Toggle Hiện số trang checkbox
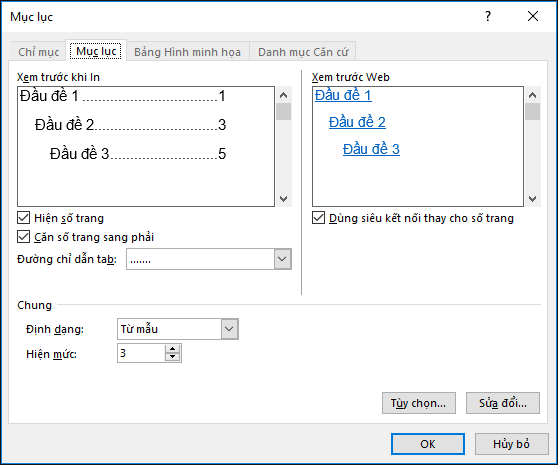This screenshot has height=465, width=558. pos(23,218)
